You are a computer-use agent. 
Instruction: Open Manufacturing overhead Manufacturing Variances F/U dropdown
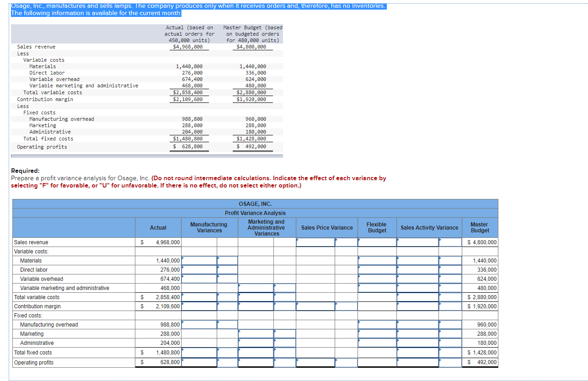click(x=227, y=325)
